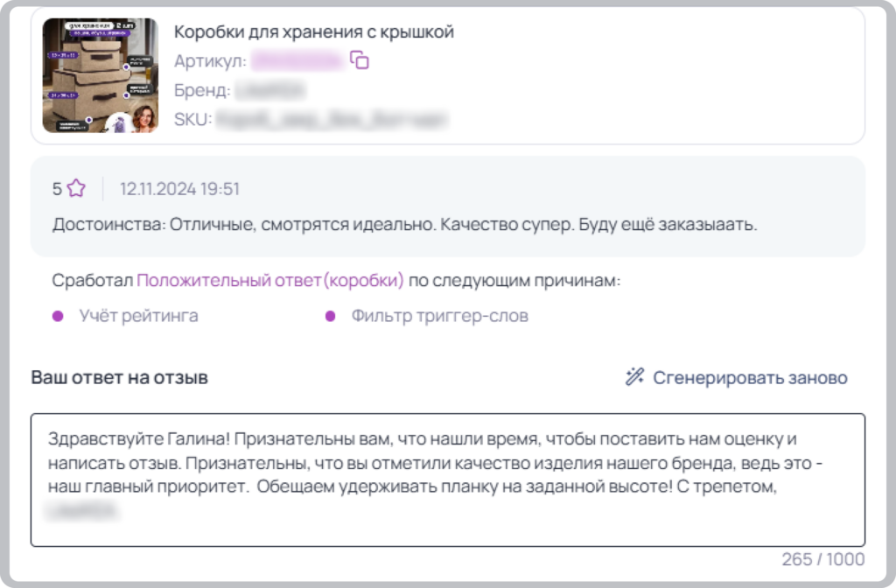This screenshot has width=896, height=588.
Task: Click the magic wand regenerate icon
Action: point(634,377)
